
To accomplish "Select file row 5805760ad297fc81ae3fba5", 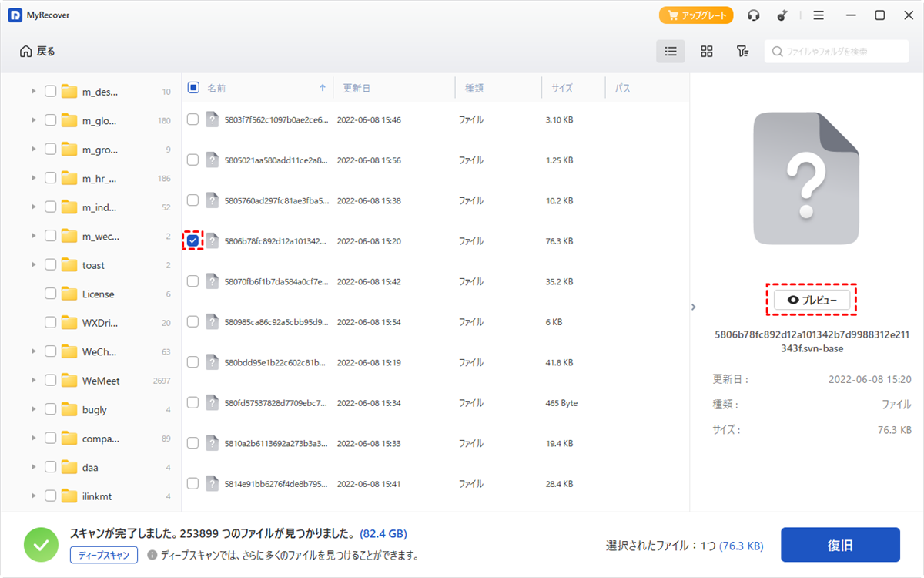I will point(436,200).
